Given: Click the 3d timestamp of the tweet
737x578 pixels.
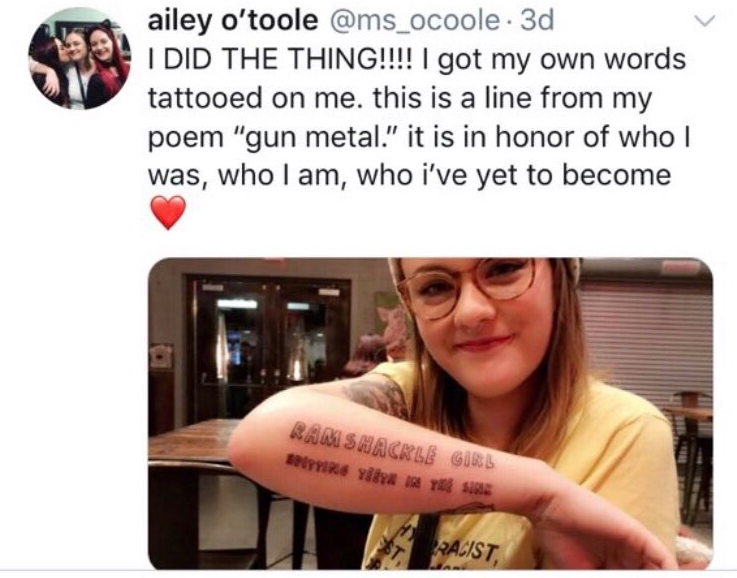Looking at the screenshot, I should [x=537, y=21].
